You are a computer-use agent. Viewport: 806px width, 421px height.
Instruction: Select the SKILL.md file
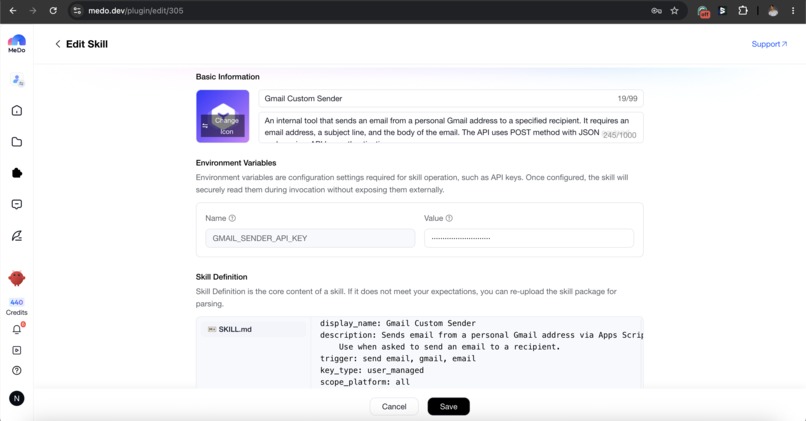point(254,330)
